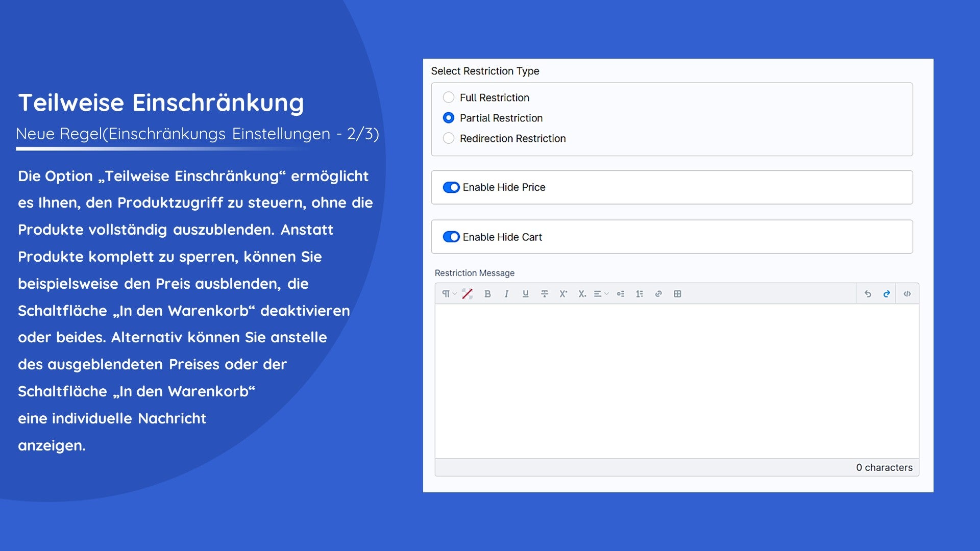This screenshot has width=980, height=551.
Task: Select the subscript icon
Action: coord(582,294)
